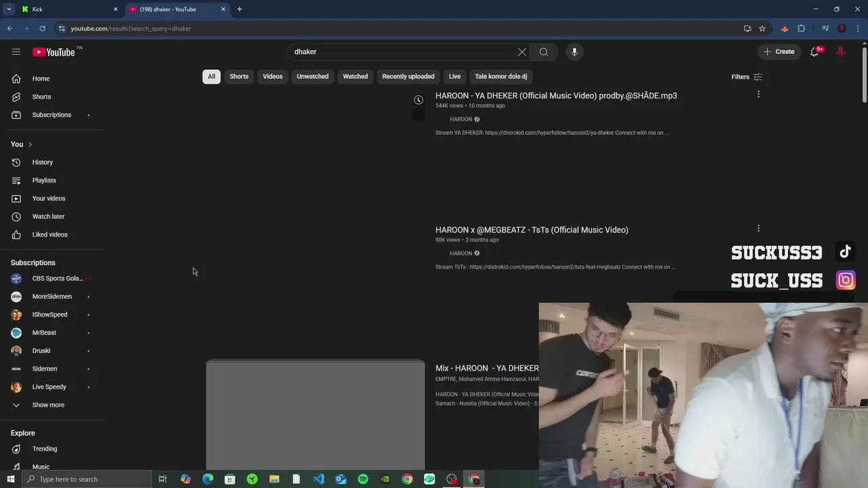Viewport: 868px width, 488px height.
Task: Select the Shorts filter chip
Action: tap(239, 77)
